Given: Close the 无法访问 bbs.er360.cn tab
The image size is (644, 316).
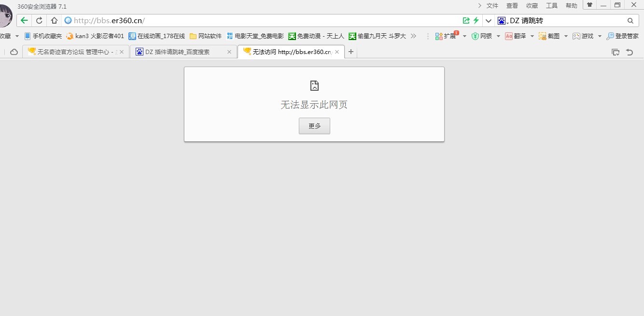Looking at the screenshot, I should 337,52.
